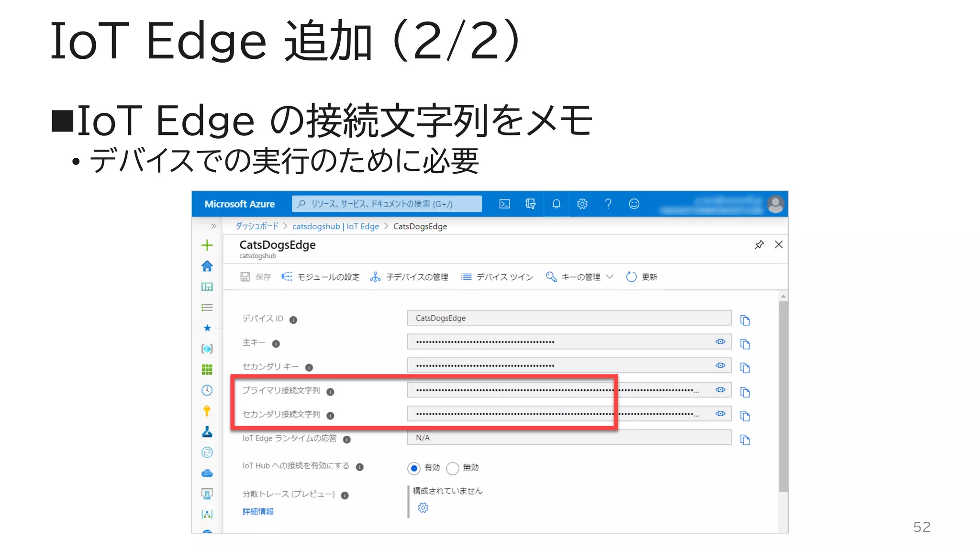The width and height of the screenshot is (980, 551).
Task: Open the 詳細情報 link
Action: 258,512
